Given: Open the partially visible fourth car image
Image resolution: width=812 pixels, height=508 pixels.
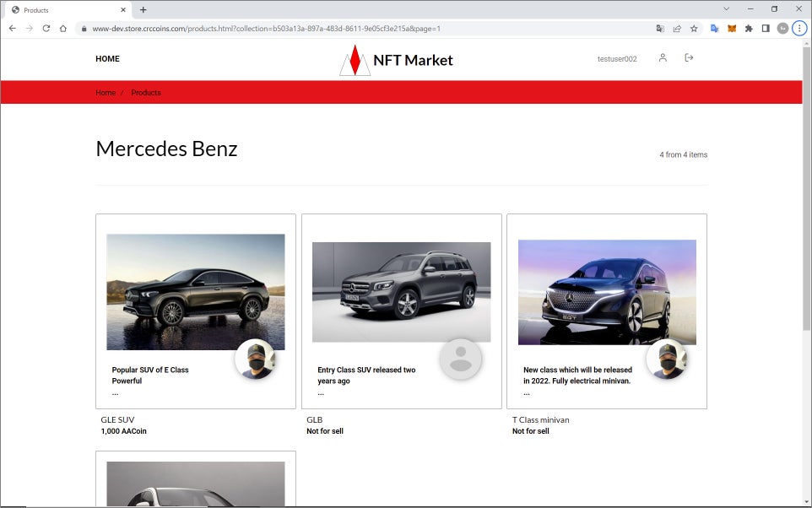Looking at the screenshot, I should point(195,484).
